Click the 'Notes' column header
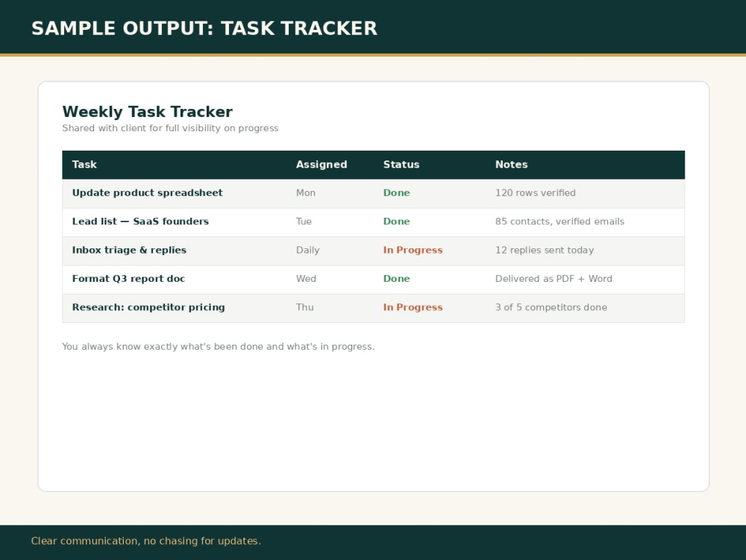 coord(512,165)
